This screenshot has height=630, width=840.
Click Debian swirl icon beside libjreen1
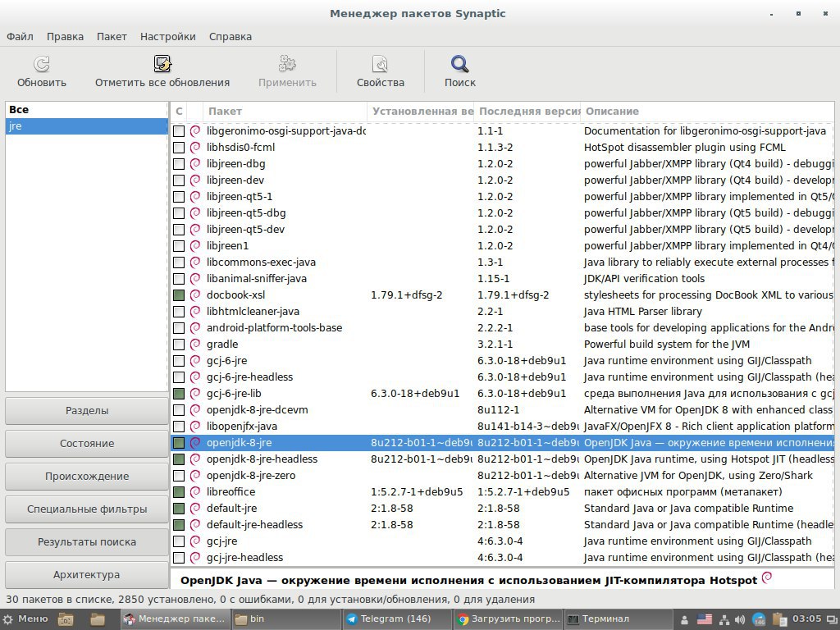coord(195,246)
